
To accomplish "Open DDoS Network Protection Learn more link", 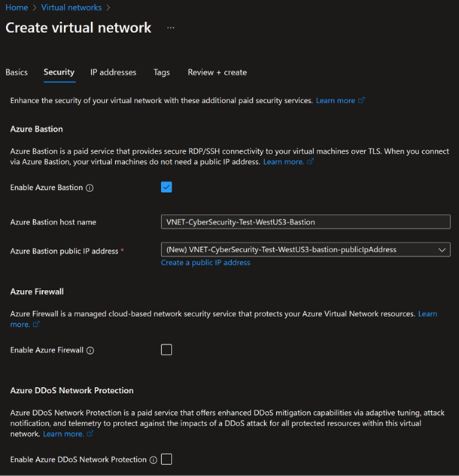I will coord(63,434).
